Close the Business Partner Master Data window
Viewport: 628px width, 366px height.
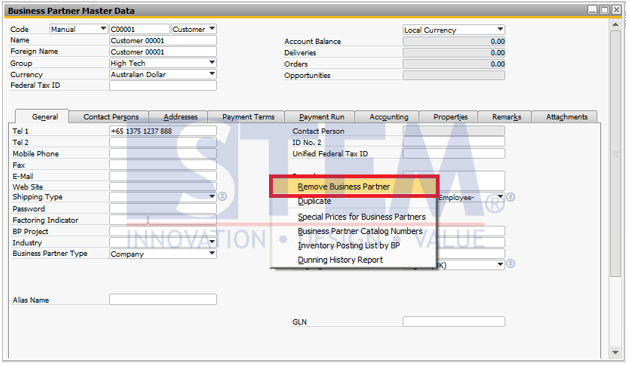[x=616, y=10]
